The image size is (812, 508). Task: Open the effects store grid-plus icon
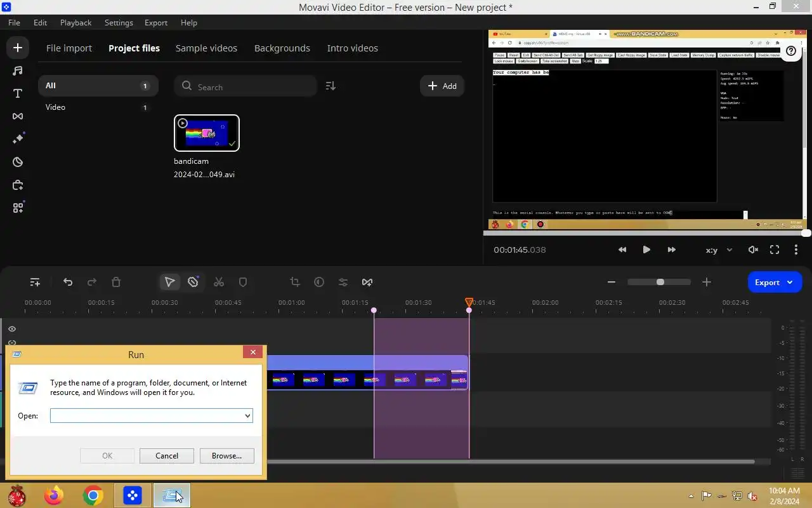pyautogui.click(x=18, y=208)
